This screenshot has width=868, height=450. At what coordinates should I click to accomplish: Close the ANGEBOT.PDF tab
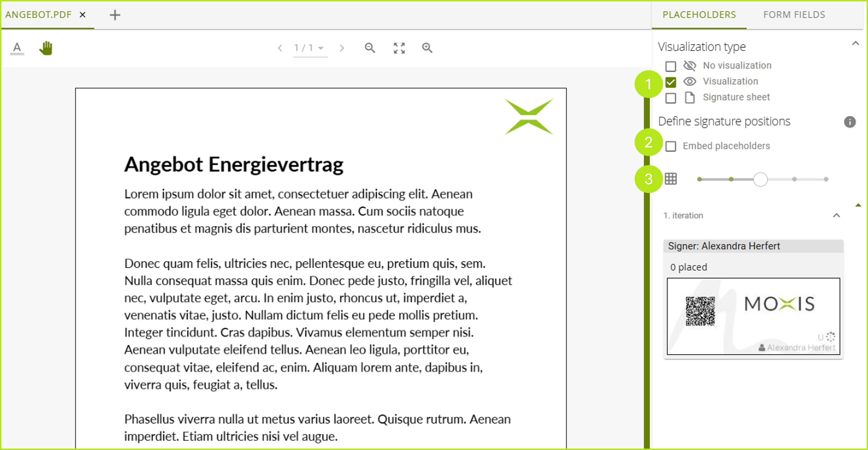point(83,15)
